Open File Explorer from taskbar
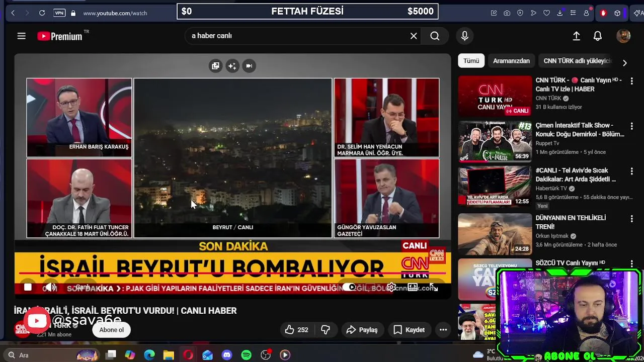The image size is (644, 362). click(169, 355)
